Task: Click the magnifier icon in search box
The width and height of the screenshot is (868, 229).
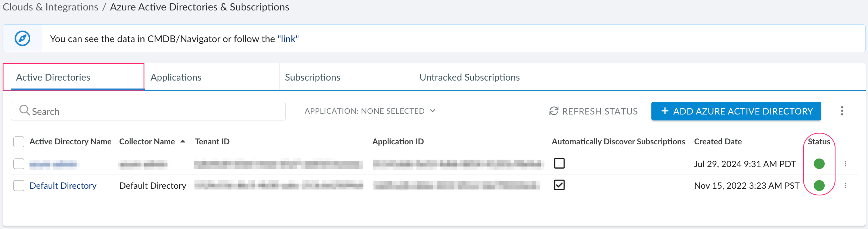Action: click(24, 110)
